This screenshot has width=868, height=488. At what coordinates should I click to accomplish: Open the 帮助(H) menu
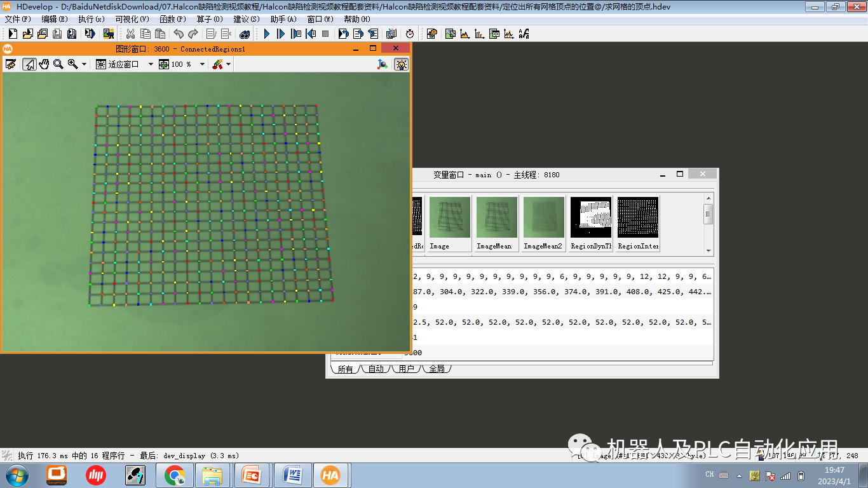[x=357, y=19]
